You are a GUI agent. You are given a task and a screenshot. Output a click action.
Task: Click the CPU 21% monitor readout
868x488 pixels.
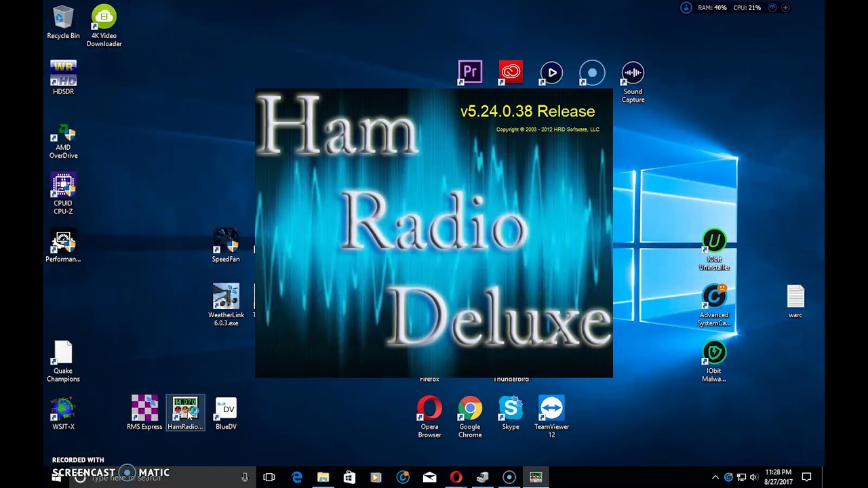[747, 8]
